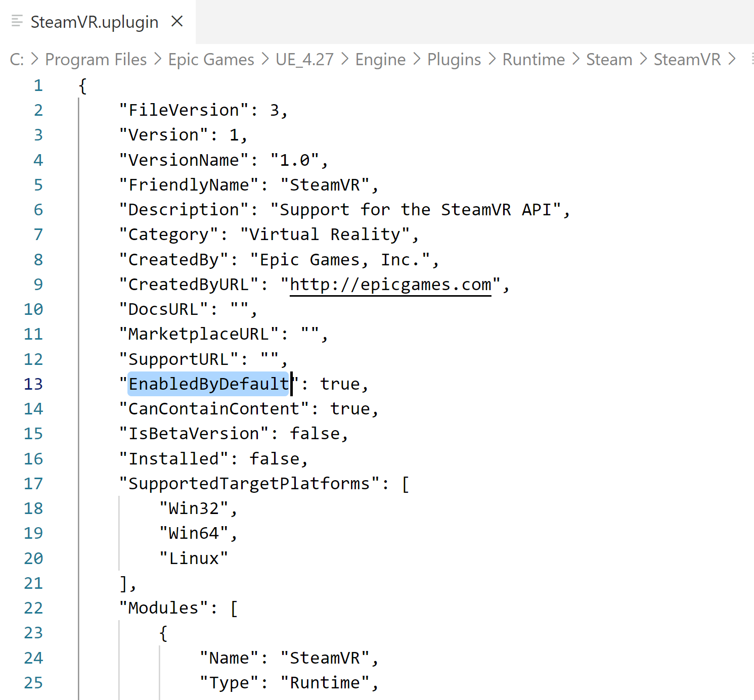Viewport: 754px width, 700px height.
Task: Click the "CreatedBy" key on line 8
Action: 173,260
